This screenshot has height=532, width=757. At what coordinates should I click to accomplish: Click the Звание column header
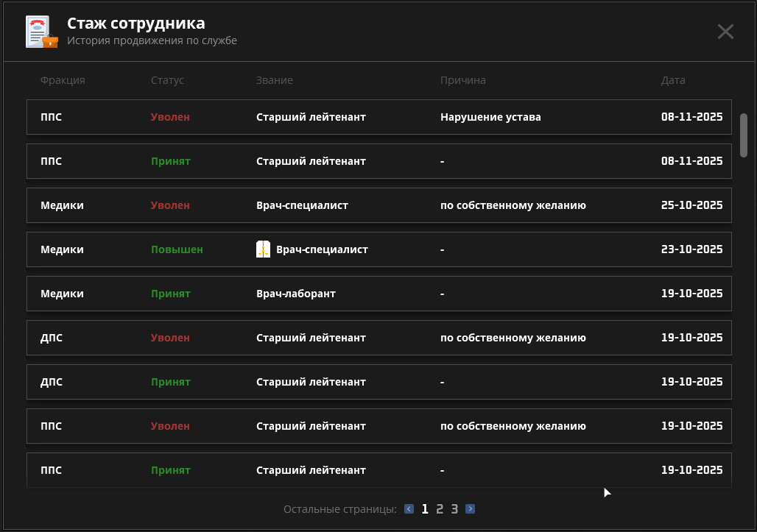[274, 80]
